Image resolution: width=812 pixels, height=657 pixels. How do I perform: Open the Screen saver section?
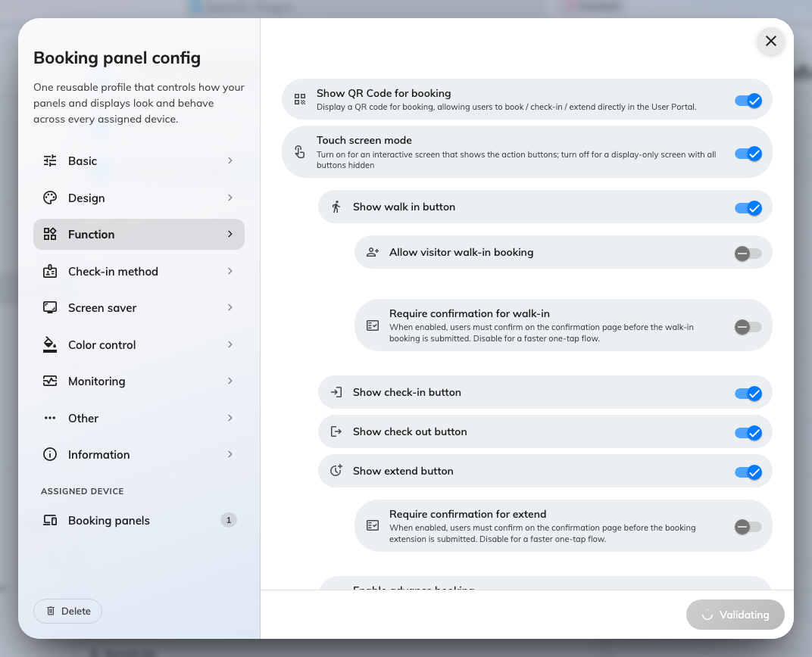[x=139, y=308]
